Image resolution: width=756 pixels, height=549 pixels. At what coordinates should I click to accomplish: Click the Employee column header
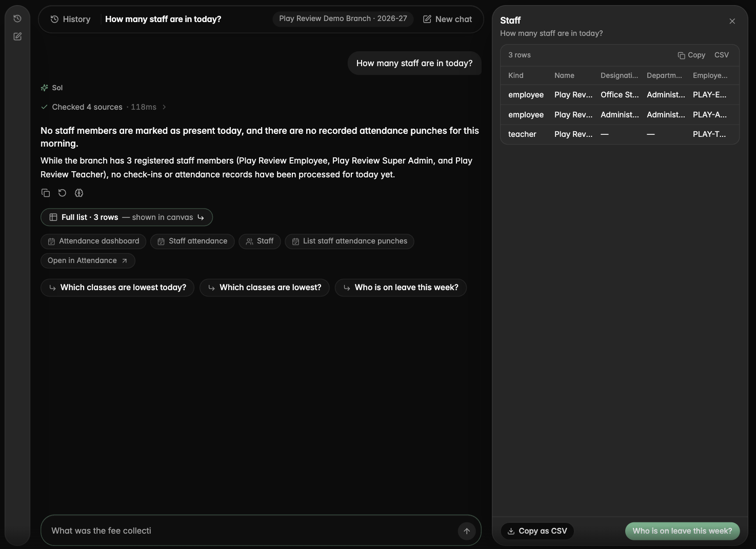point(710,75)
